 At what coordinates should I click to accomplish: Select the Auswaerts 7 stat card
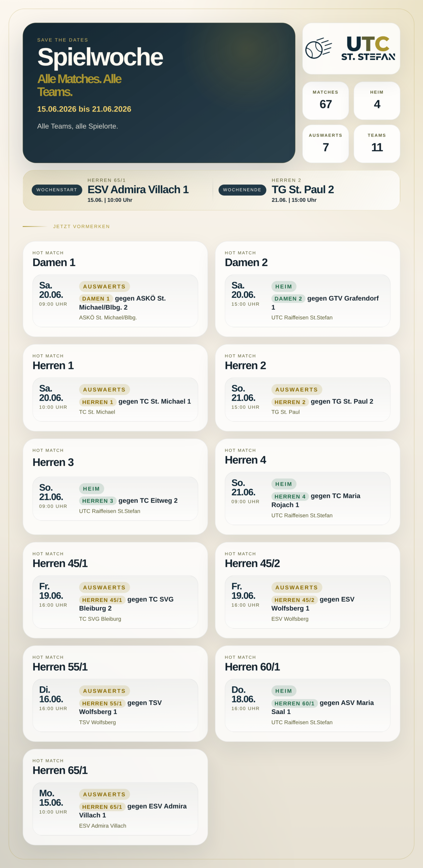(x=325, y=143)
